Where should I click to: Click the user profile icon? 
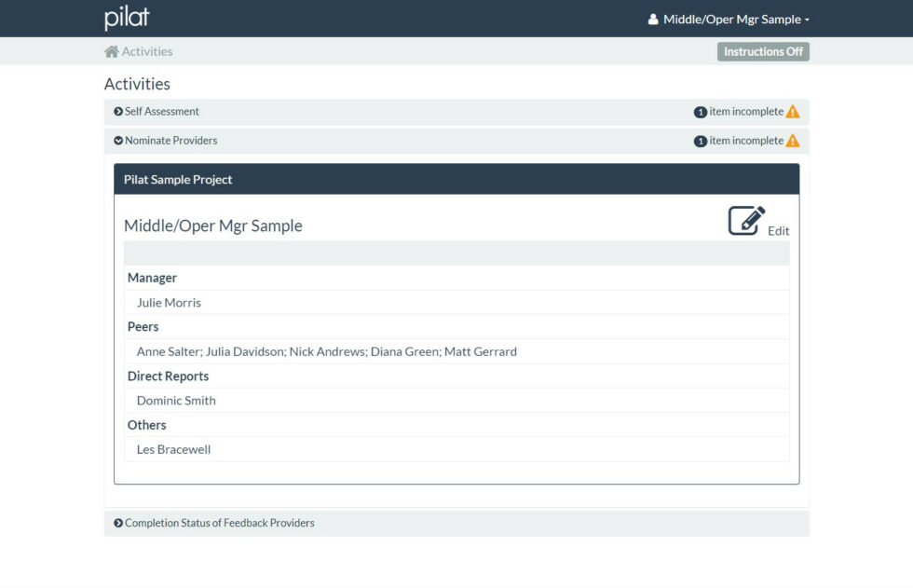pyautogui.click(x=653, y=20)
